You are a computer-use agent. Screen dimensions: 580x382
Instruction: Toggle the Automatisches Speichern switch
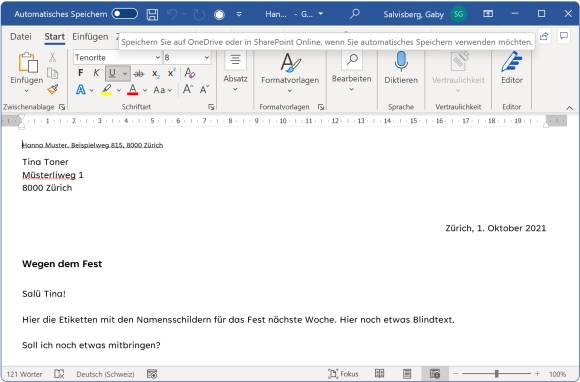click(125, 14)
